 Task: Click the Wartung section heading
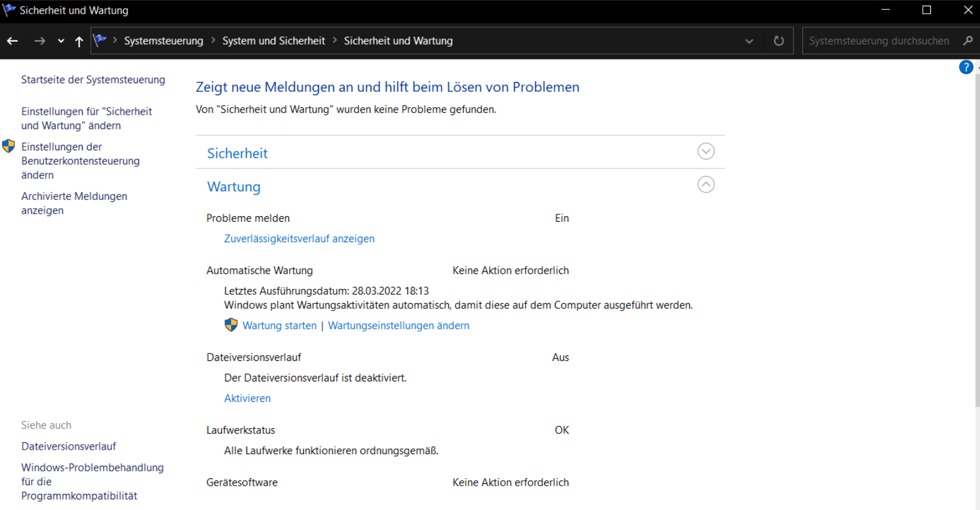click(x=234, y=187)
